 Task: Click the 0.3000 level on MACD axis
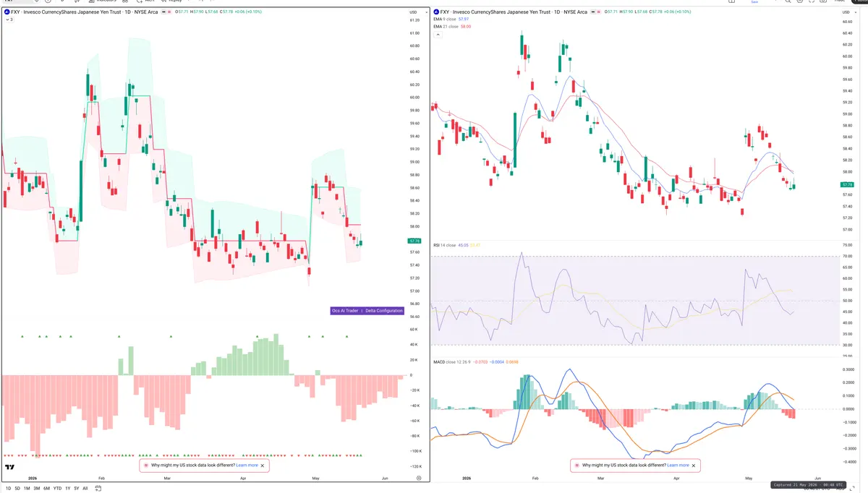848,369
